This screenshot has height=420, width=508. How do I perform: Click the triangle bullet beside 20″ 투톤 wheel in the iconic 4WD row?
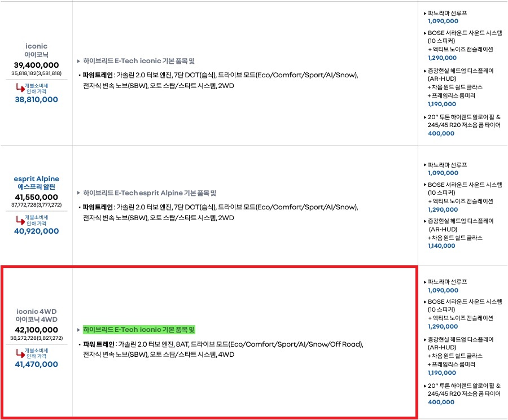[425, 386]
